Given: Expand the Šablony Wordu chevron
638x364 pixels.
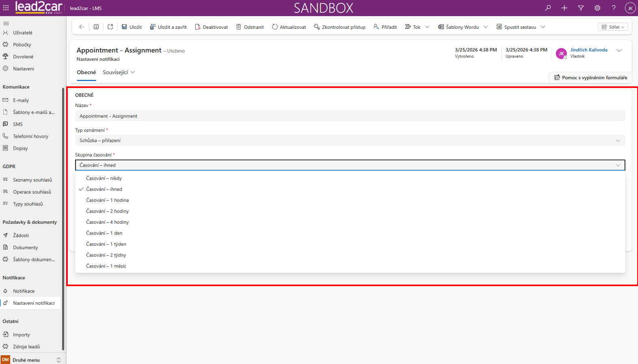Looking at the screenshot, I should point(485,27).
